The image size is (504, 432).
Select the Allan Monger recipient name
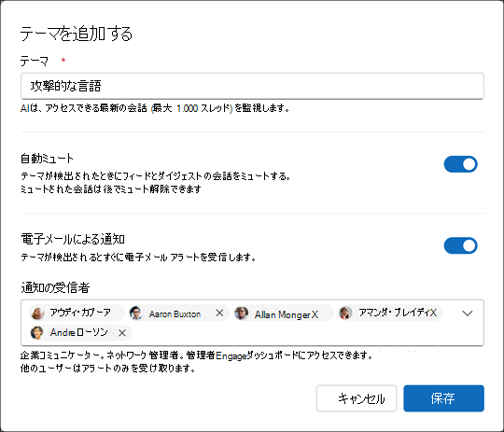coord(282,314)
